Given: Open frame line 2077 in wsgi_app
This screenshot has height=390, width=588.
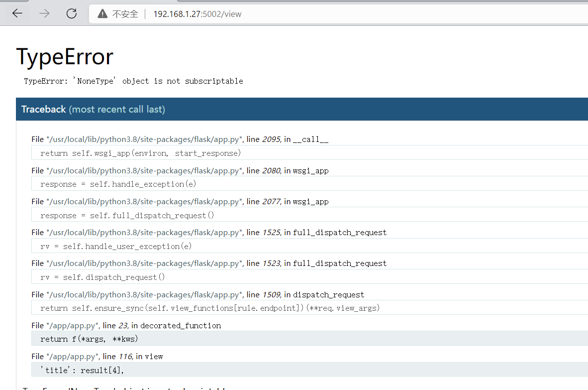Looking at the screenshot, I should tap(180, 202).
